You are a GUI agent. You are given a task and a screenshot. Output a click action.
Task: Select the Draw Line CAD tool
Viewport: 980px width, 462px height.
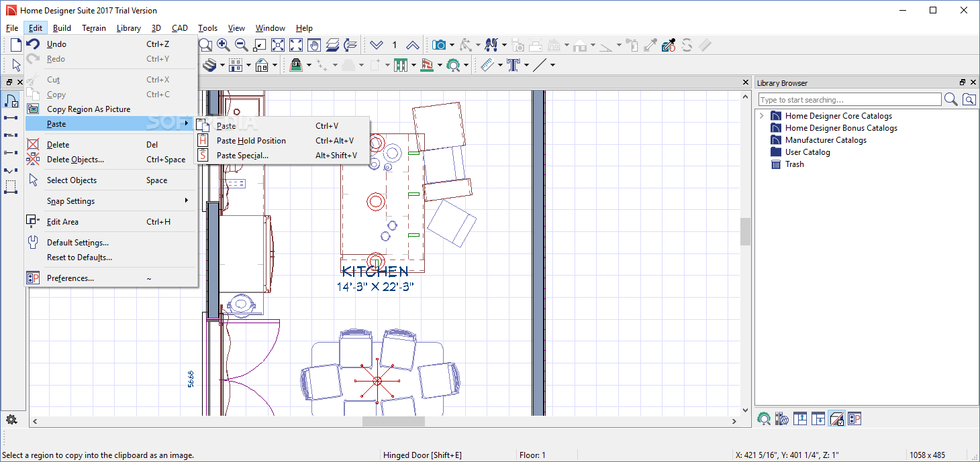pos(540,64)
